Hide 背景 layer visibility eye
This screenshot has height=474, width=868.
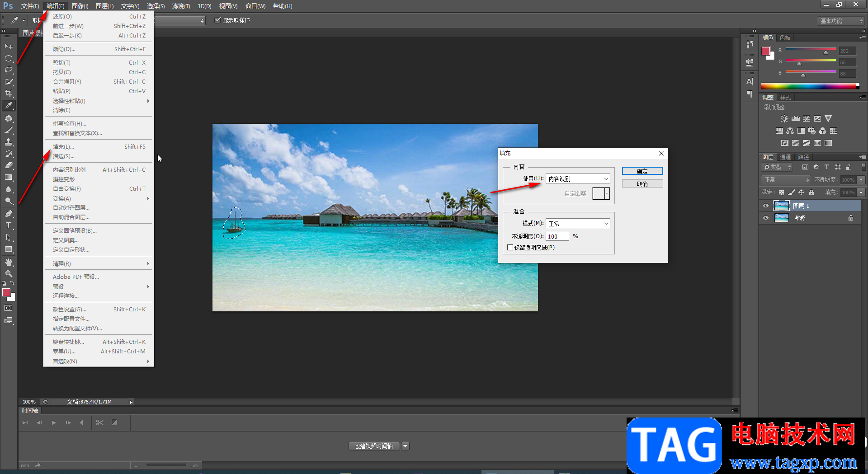coord(766,218)
